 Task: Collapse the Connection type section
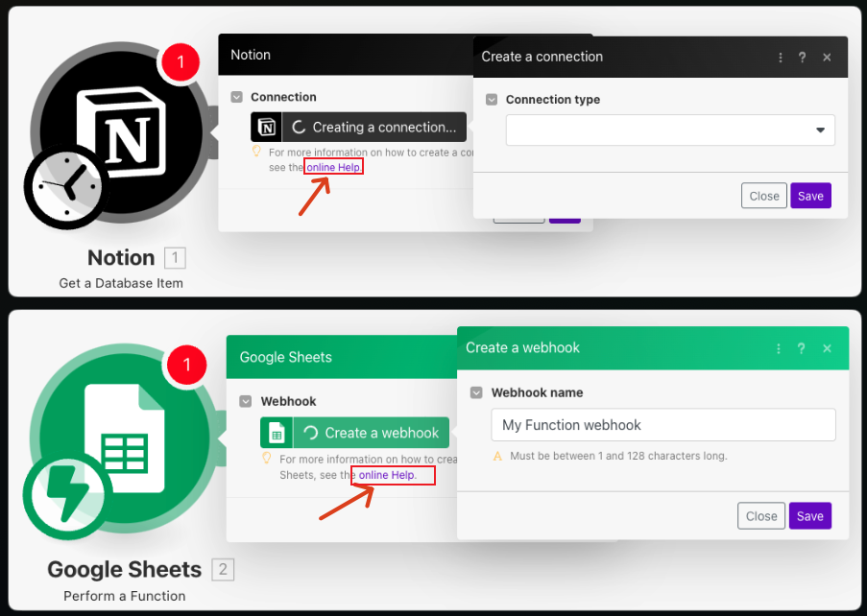pyautogui.click(x=492, y=100)
